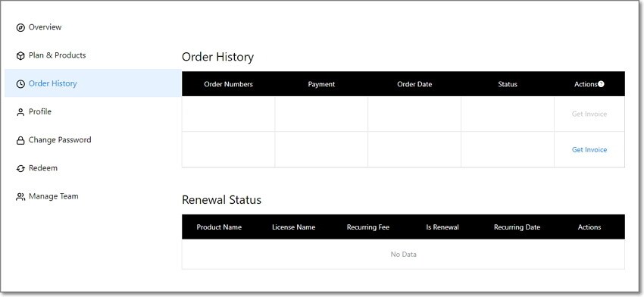Click the greyed-out Get Invoice link
The width and height of the screenshot is (644, 297).
[x=589, y=114]
